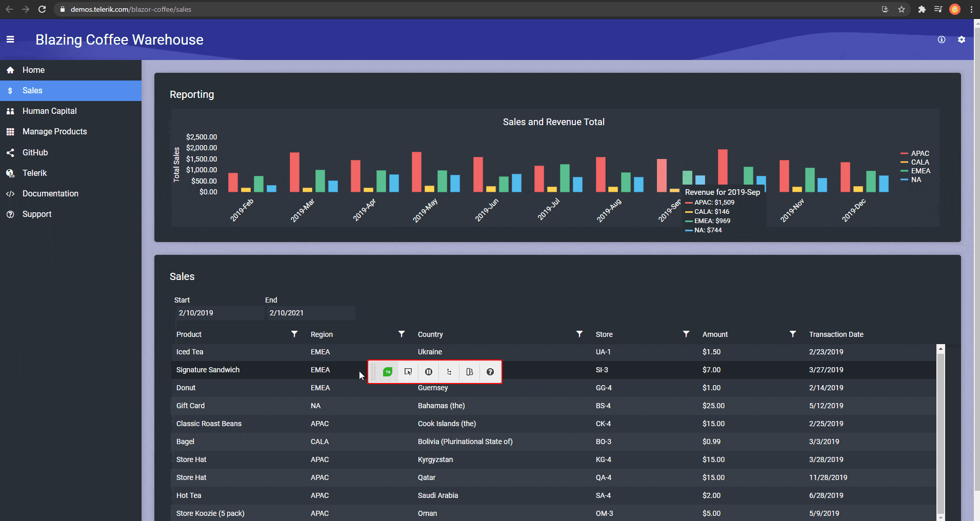The height and width of the screenshot is (521, 980).
Task: Click the document panel icon on the floating toolbar
Action: coord(470,372)
